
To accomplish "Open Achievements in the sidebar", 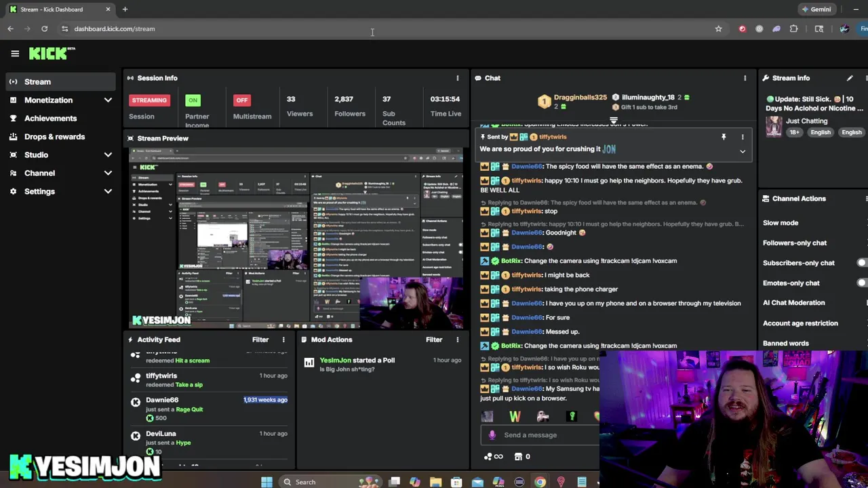I will click(51, 119).
